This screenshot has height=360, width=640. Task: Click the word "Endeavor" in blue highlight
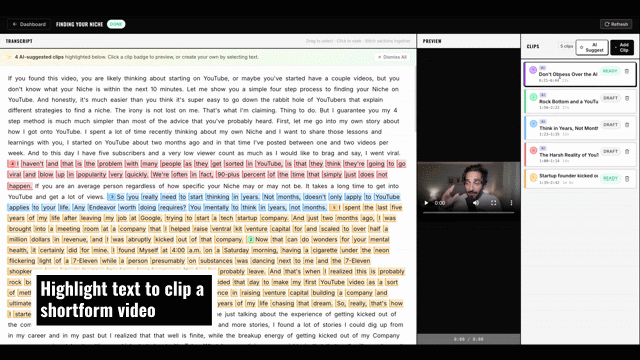102,207
